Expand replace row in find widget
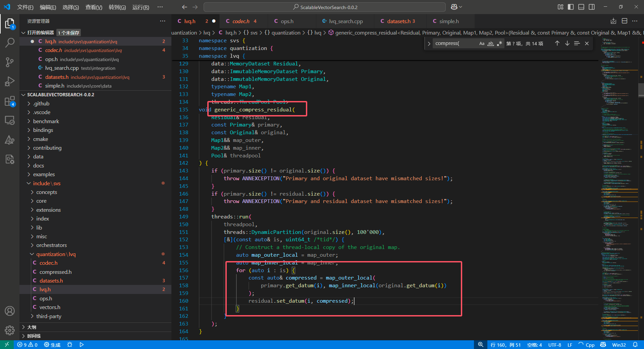Screen dimensions: 644x349 point(429,44)
